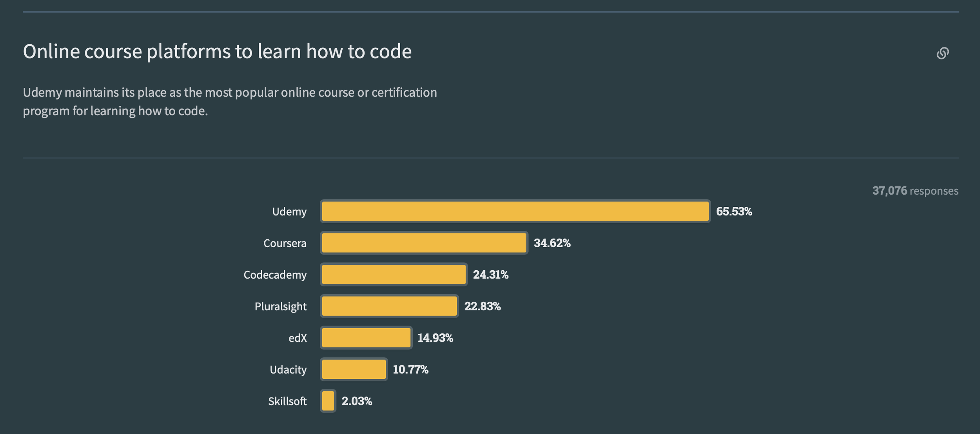Image resolution: width=980 pixels, height=434 pixels.
Task: Click the Udacity label
Action: pos(288,370)
